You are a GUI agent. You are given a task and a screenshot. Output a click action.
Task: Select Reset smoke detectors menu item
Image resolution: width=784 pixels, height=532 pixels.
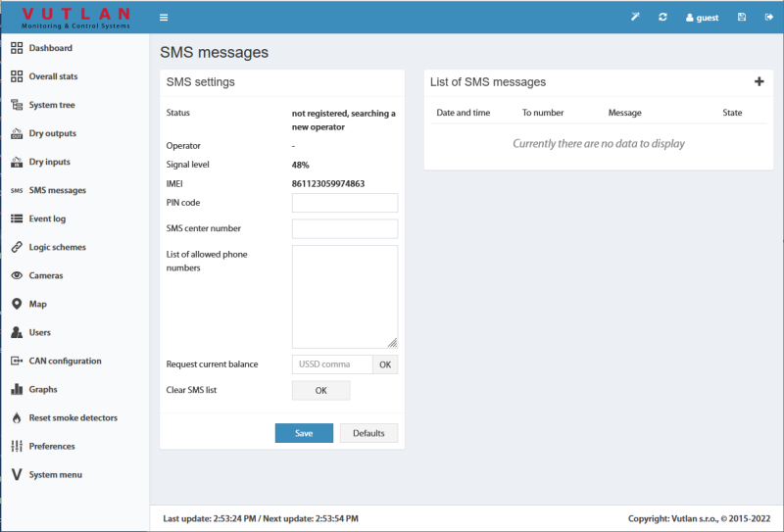click(x=73, y=417)
